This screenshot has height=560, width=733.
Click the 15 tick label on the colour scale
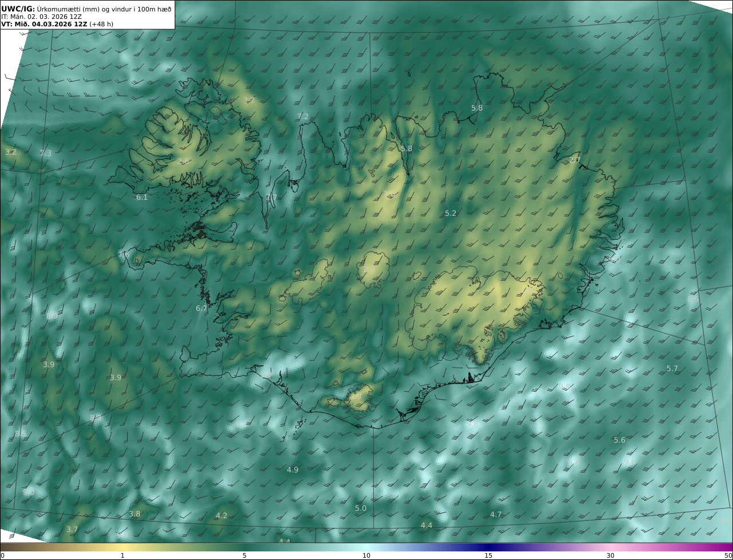coord(488,555)
